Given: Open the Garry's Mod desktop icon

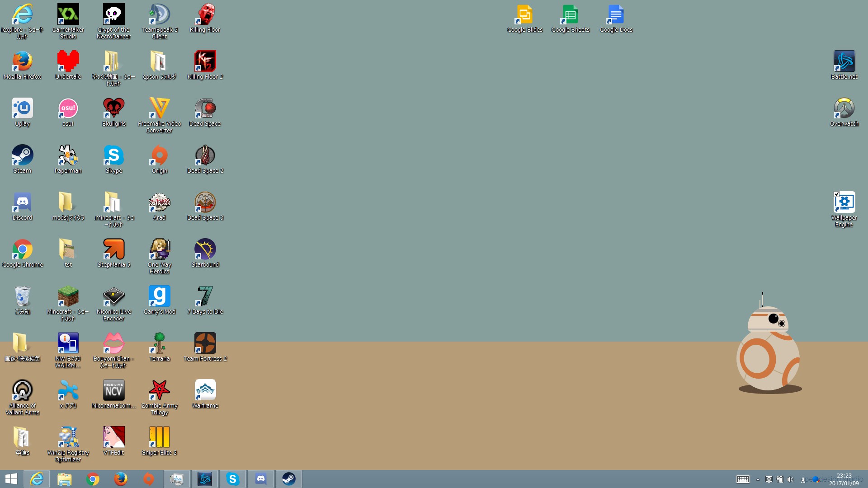Looking at the screenshot, I should 159,296.
